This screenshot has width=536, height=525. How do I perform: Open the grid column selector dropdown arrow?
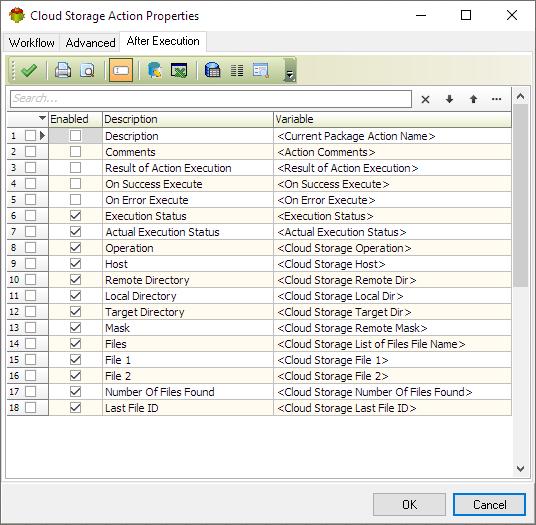tap(42, 118)
